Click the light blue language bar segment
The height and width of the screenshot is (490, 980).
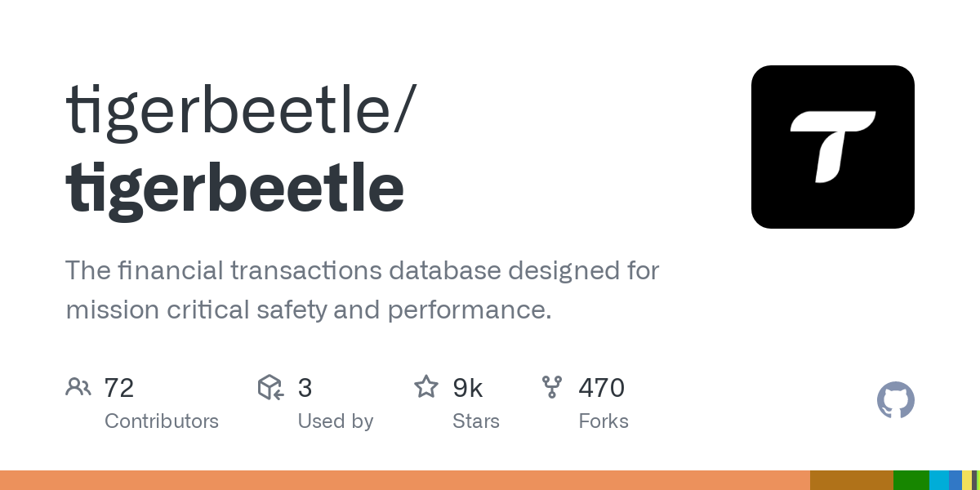939,480
